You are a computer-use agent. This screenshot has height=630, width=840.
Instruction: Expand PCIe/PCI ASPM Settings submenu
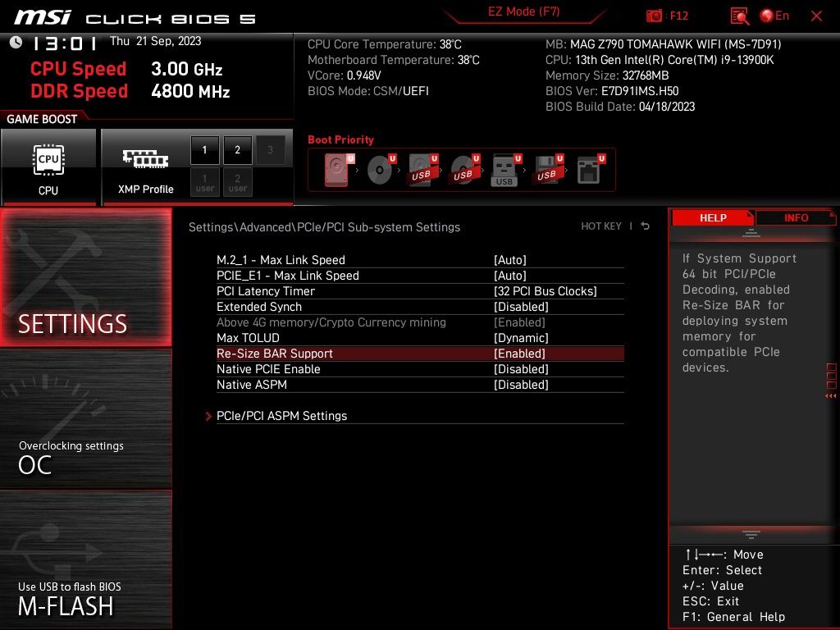coord(282,416)
